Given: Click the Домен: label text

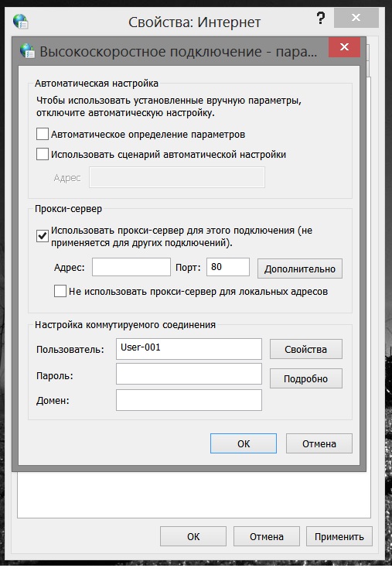Looking at the screenshot, I should pos(53,401).
